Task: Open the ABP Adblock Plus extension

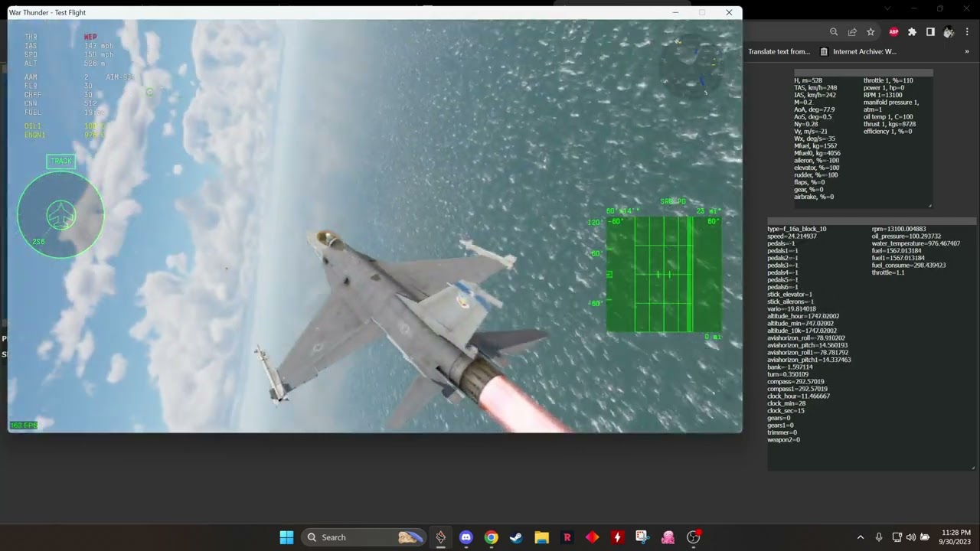Action: click(x=893, y=32)
